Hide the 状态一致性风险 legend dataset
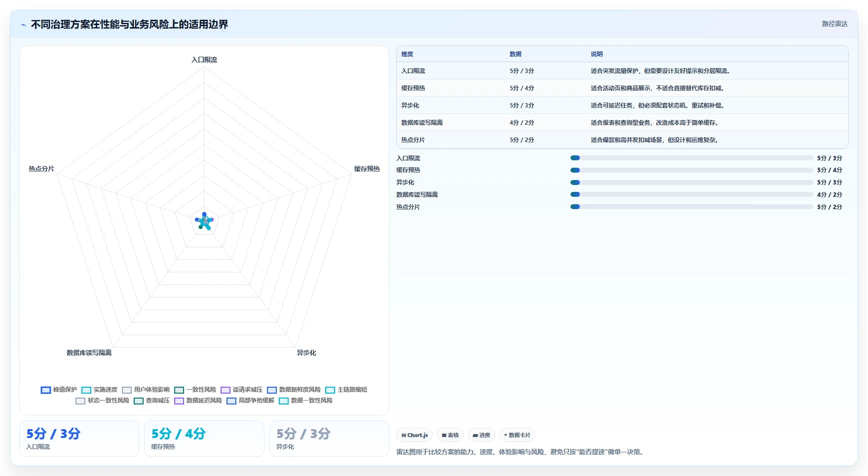 coord(102,401)
